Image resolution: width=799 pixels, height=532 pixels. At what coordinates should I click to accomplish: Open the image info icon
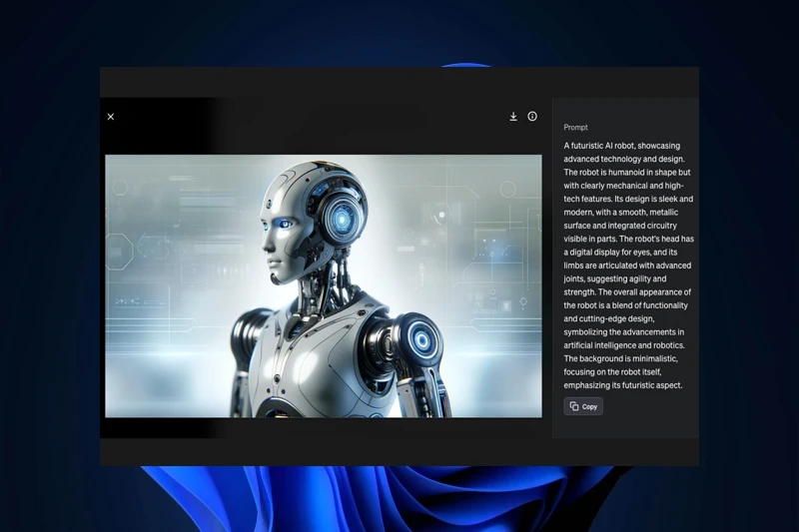[x=532, y=117]
